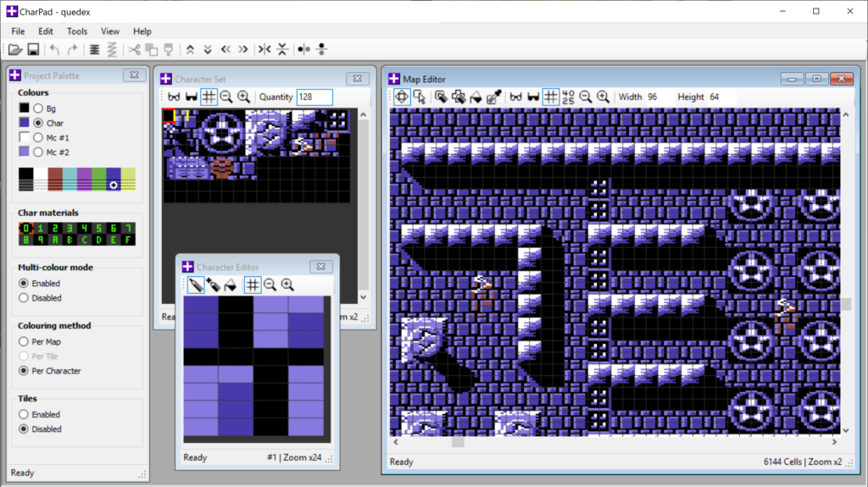Screen dimensions: 868x487
Task: Undo the last action
Action: (54, 50)
